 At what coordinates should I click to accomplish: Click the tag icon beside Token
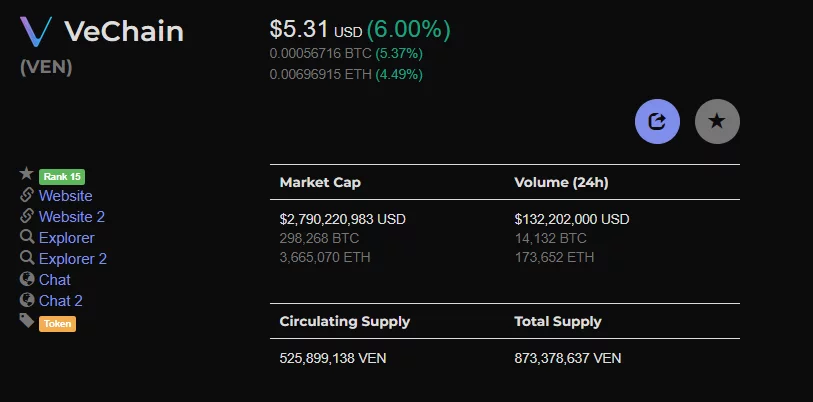26,321
